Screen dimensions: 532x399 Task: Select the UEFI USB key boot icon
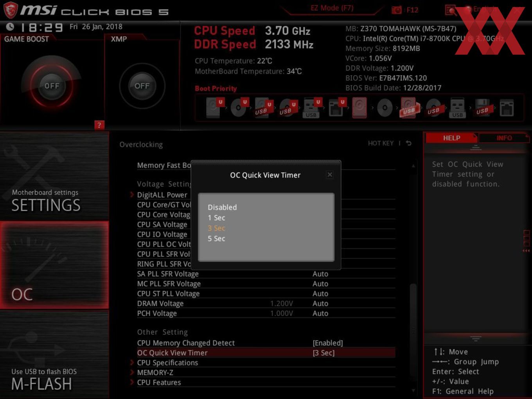click(312, 107)
